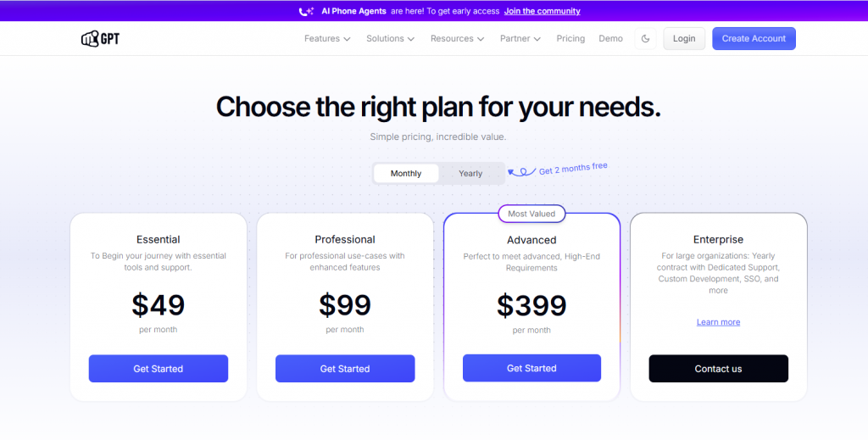Viewport: 868px width, 440px height.
Task: Click the Login button
Action: point(684,39)
